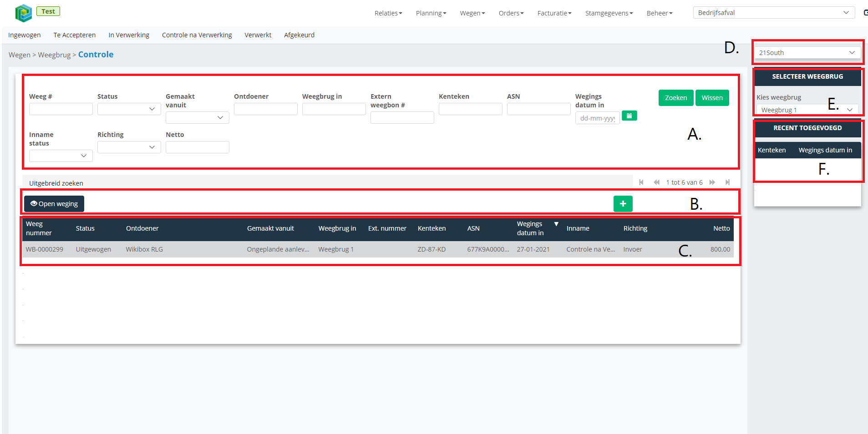
Task: Switch to Controle na Verwerking tab
Action: coord(197,35)
